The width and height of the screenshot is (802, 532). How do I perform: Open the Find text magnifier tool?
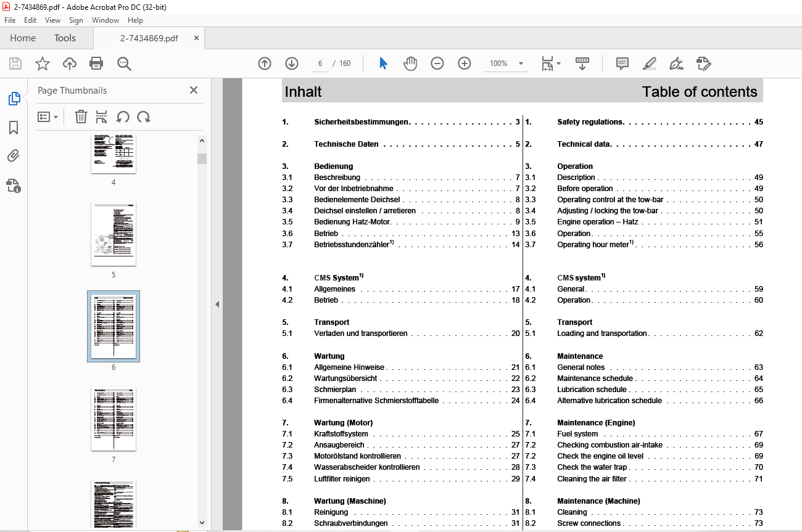[x=124, y=63]
